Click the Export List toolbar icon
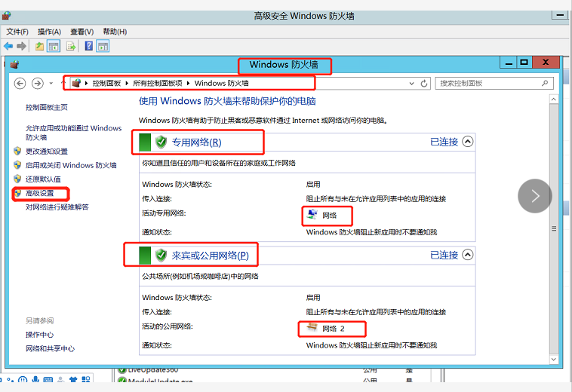Viewport: 572px width, 392px height. click(x=71, y=46)
